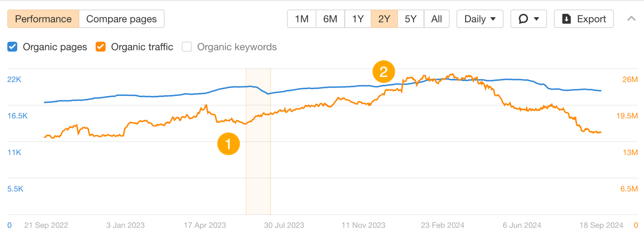
Task: Click the speech bubble annotations icon
Action: [x=523, y=19]
